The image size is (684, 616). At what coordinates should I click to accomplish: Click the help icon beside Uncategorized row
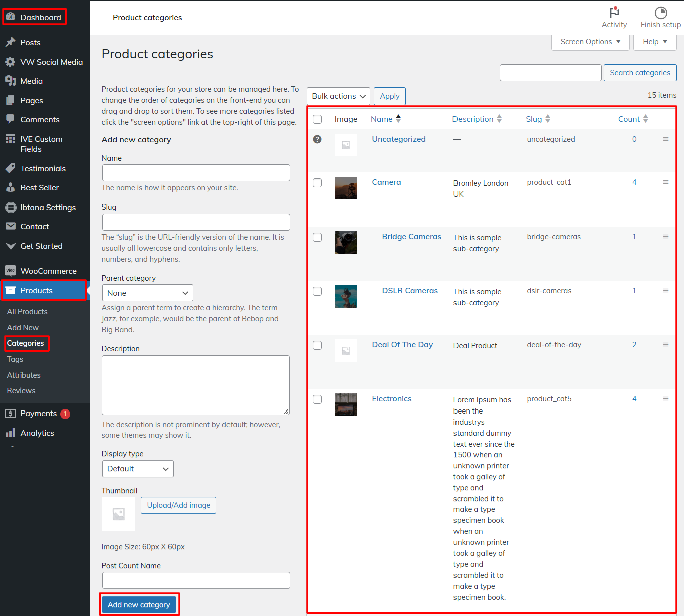[x=317, y=139]
